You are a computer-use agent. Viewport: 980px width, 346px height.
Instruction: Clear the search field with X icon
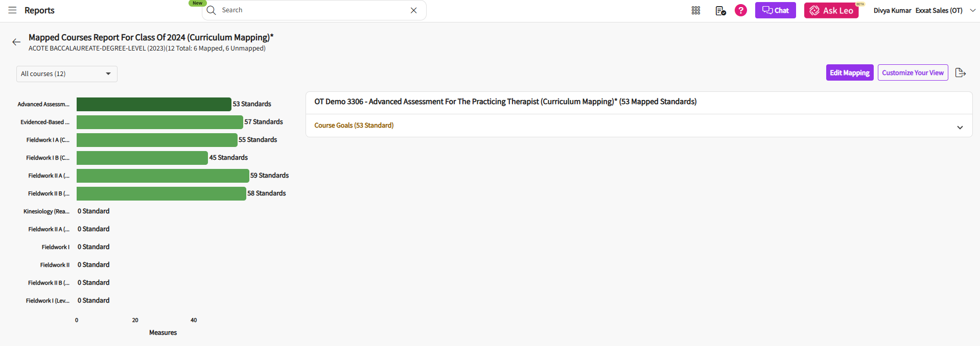tap(413, 10)
